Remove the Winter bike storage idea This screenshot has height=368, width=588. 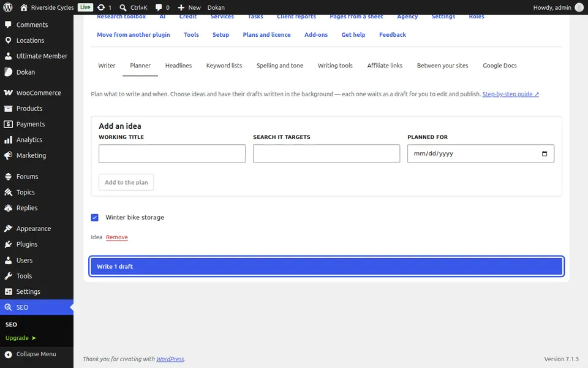tap(116, 237)
